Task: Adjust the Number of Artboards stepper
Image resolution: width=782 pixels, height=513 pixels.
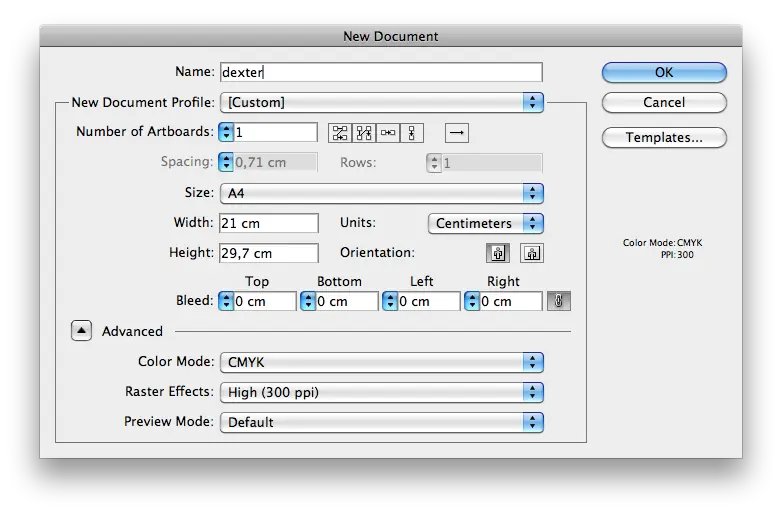Action: (x=226, y=133)
